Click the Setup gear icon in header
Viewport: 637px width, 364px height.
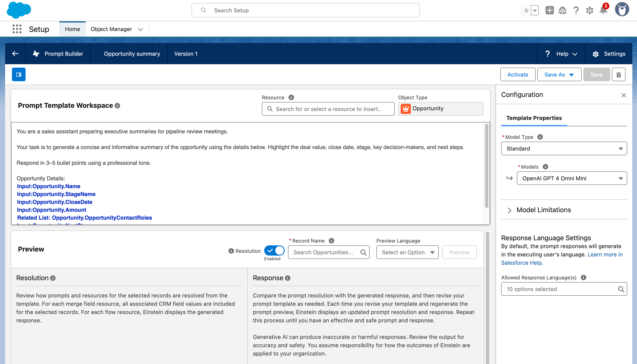tap(590, 10)
